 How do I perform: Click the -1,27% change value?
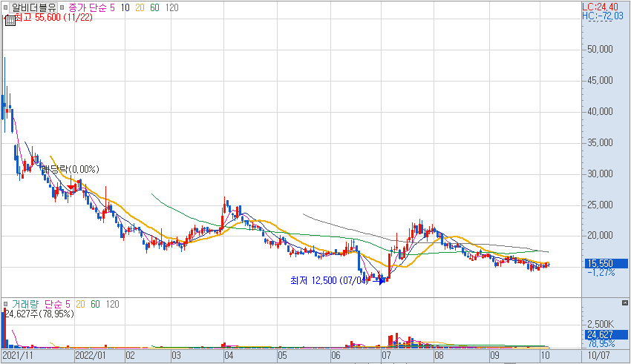pos(601,273)
